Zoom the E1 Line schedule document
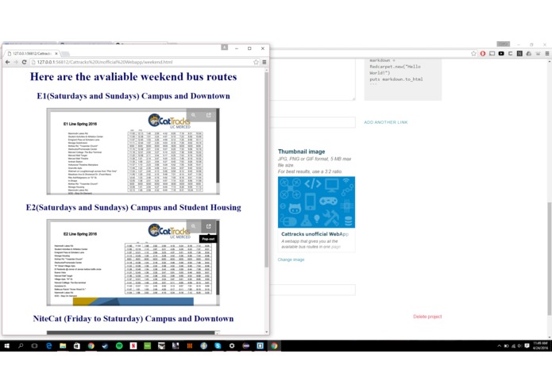The image size is (552, 392). click(193, 115)
